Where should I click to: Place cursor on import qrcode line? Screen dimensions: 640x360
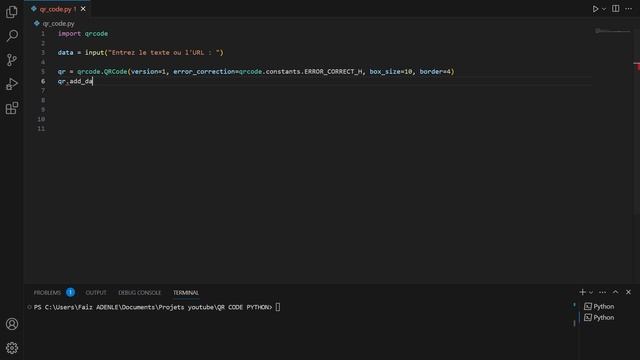pyautogui.click(x=83, y=33)
